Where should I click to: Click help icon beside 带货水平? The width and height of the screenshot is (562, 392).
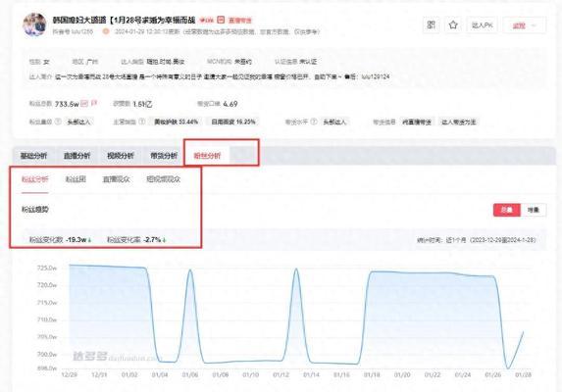point(314,122)
